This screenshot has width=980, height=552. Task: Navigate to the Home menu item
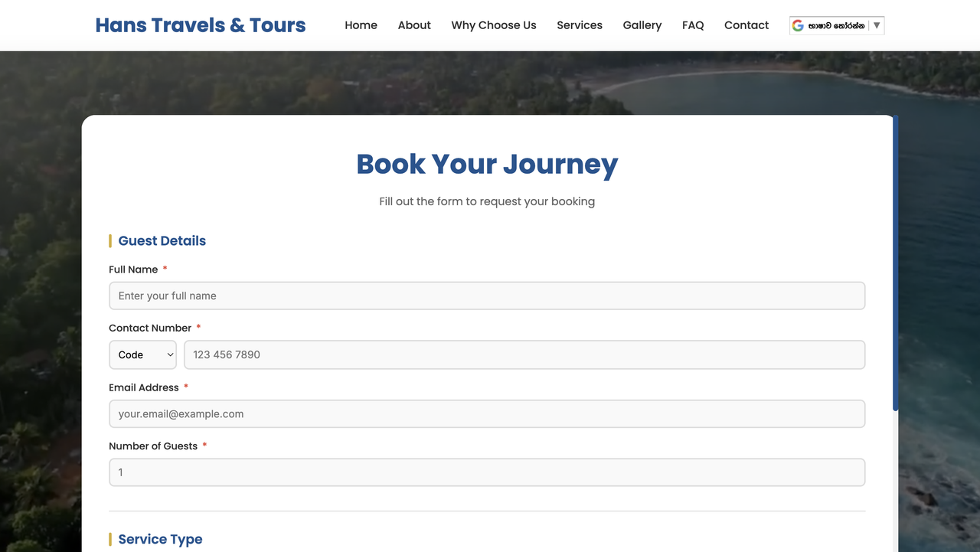(x=361, y=24)
